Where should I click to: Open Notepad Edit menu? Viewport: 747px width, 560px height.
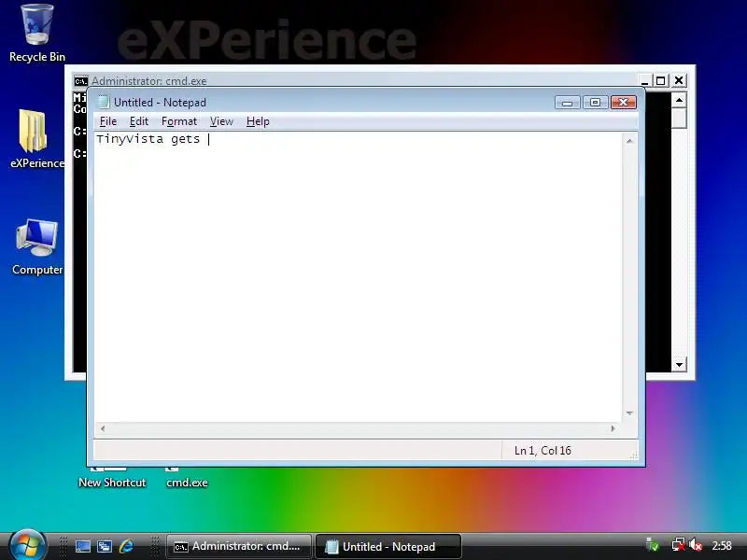click(138, 121)
